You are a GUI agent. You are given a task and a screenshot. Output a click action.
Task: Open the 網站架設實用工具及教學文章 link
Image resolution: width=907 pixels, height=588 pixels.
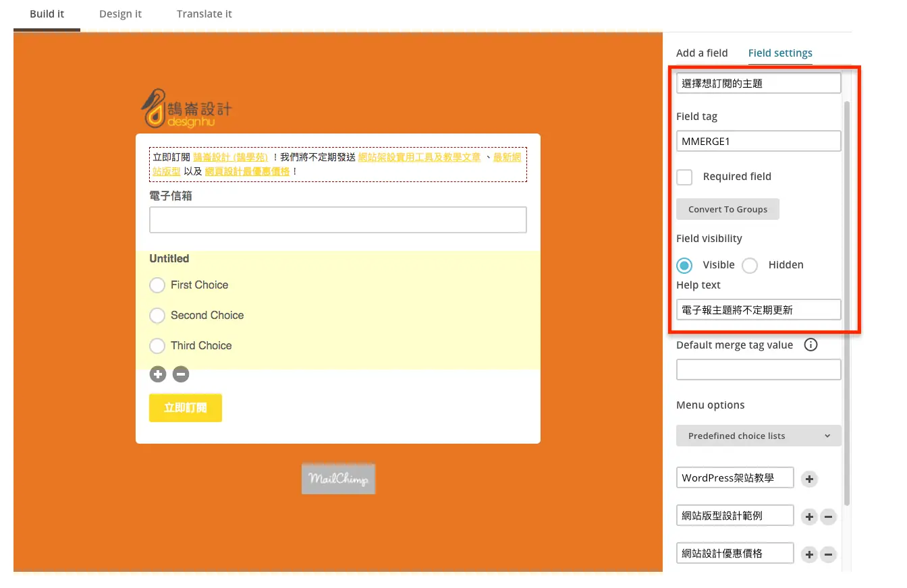click(419, 157)
